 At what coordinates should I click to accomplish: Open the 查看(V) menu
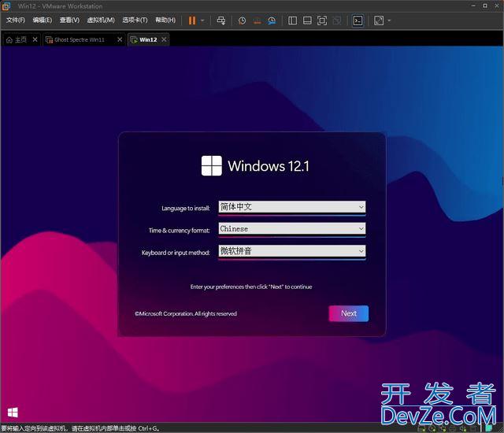coord(69,20)
